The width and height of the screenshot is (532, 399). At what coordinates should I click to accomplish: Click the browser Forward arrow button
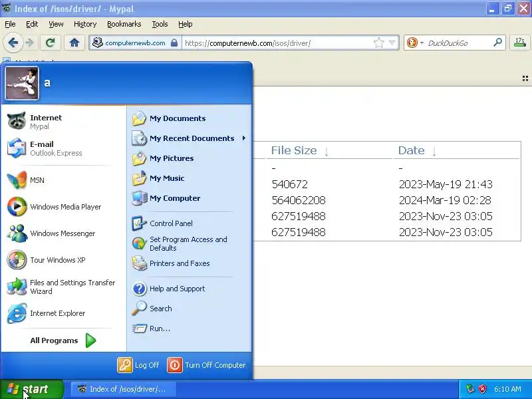click(x=30, y=43)
